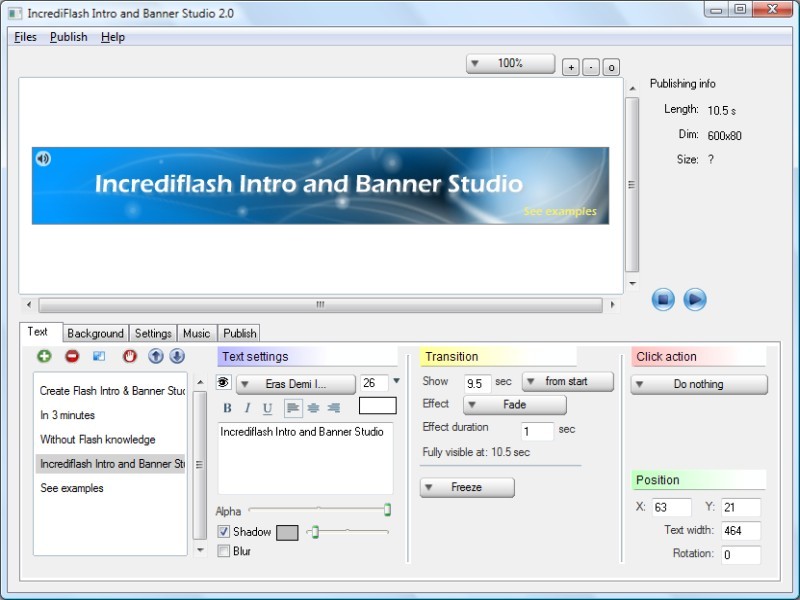Remove selected text with red minus icon
Viewport: 800px width, 600px height.
[x=72, y=356]
